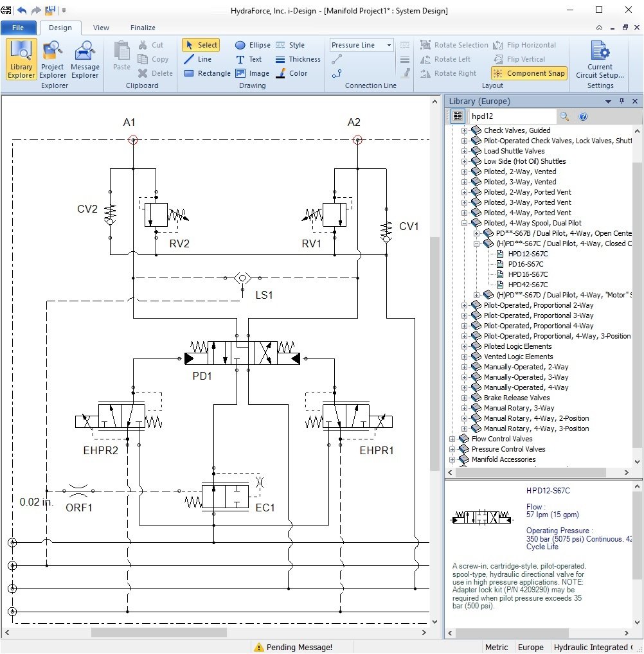This screenshot has width=644, height=654.
Task: Pick the Text drawing tool
Action: (x=249, y=59)
